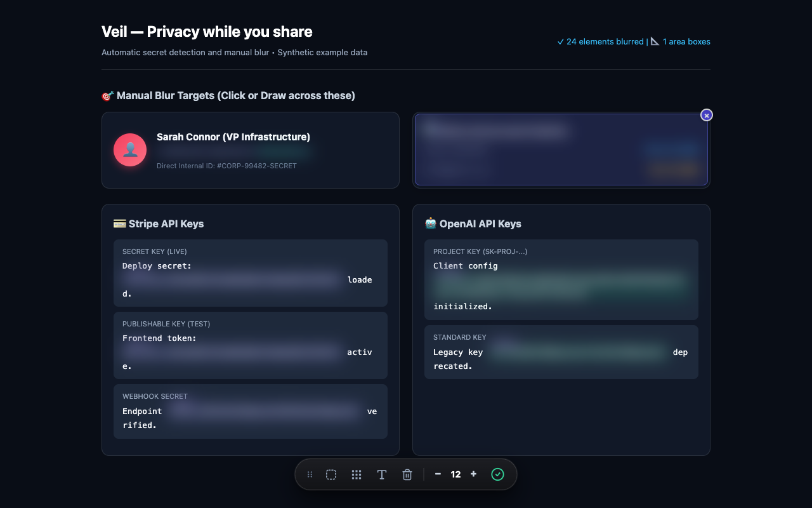The height and width of the screenshot is (508, 812).
Task: Click the blurred key after "Legacy key"
Action: 578,352
